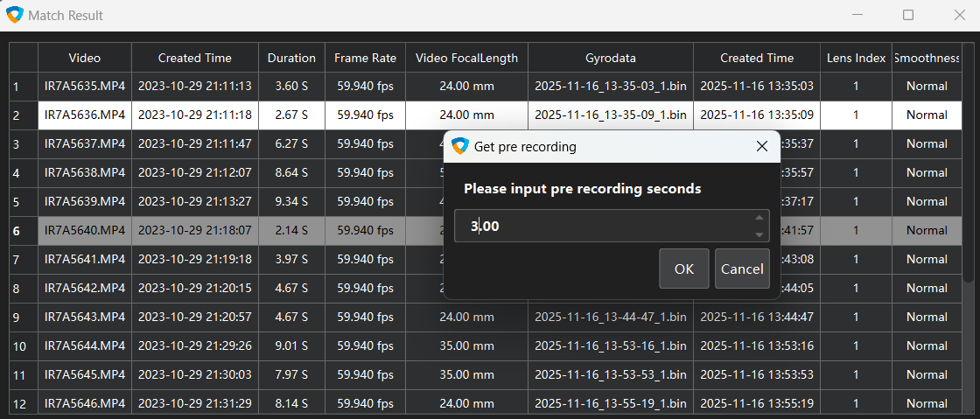Click the Match Result window app icon
Viewport: 980px width, 419px height.
pos(15,15)
